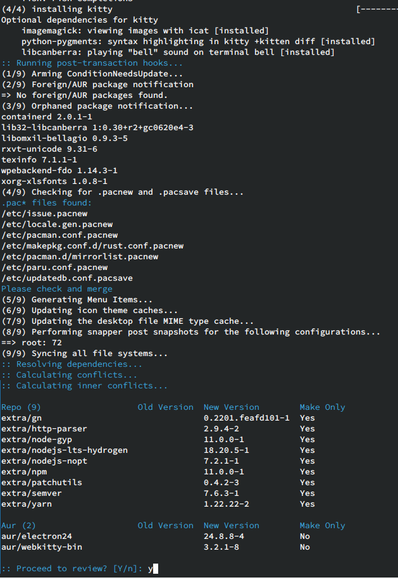Click the Repo (9) table header
Screen dimensions: 398x578
pos(21,407)
